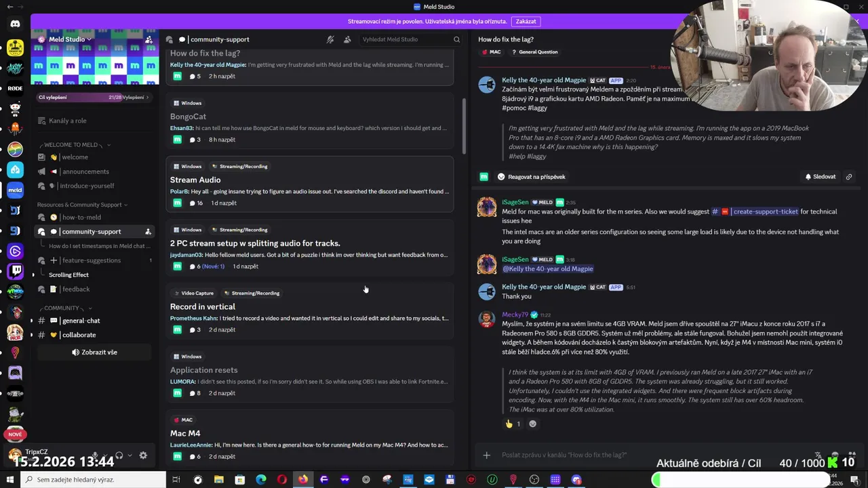
Task: Show member list icon in header
Action: tap(347, 39)
